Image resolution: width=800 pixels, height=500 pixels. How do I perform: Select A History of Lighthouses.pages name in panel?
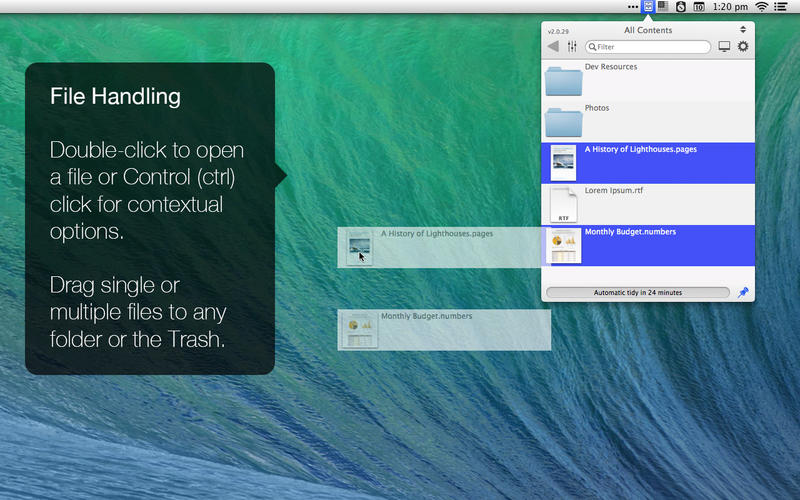(x=640, y=149)
